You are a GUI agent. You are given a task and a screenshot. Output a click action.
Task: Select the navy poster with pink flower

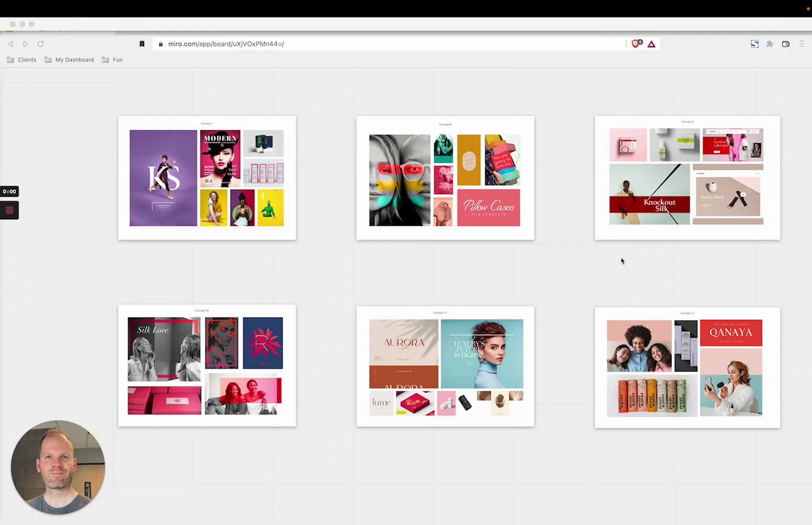(263, 343)
